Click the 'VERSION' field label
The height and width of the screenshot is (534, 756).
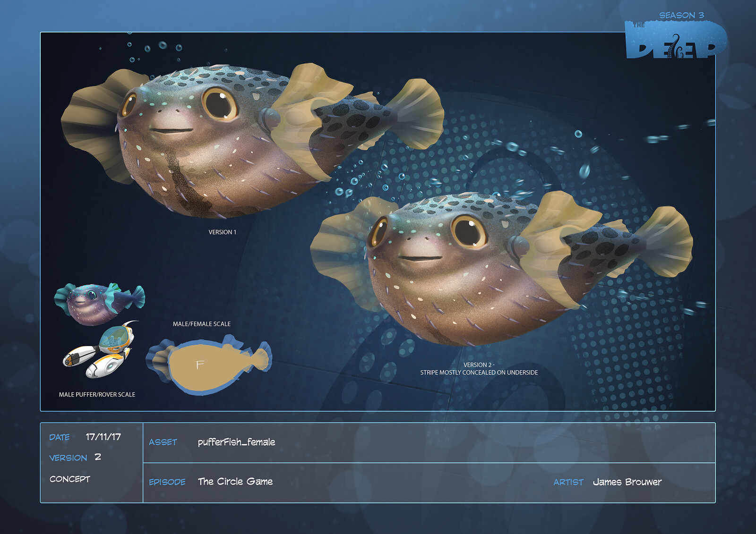[68, 458]
